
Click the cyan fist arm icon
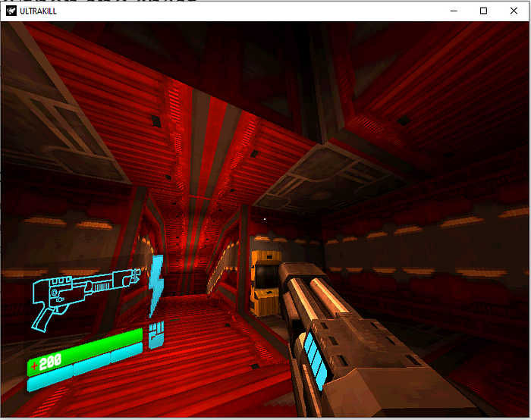[156, 335]
